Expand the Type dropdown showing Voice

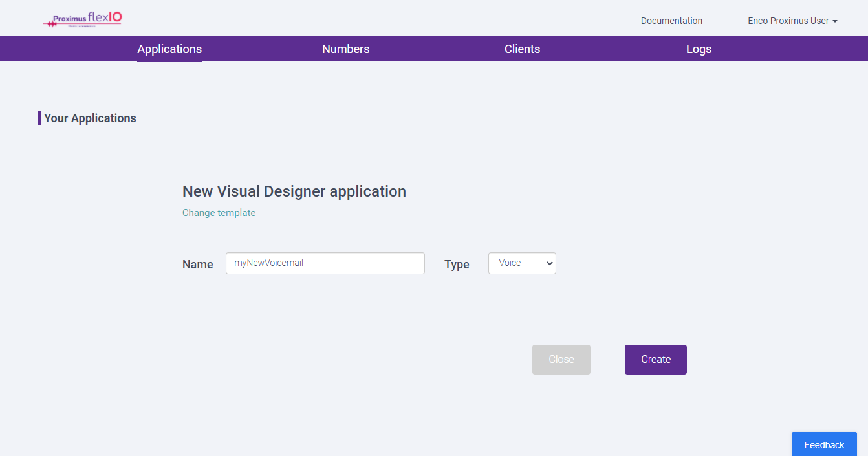pos(522,263)
